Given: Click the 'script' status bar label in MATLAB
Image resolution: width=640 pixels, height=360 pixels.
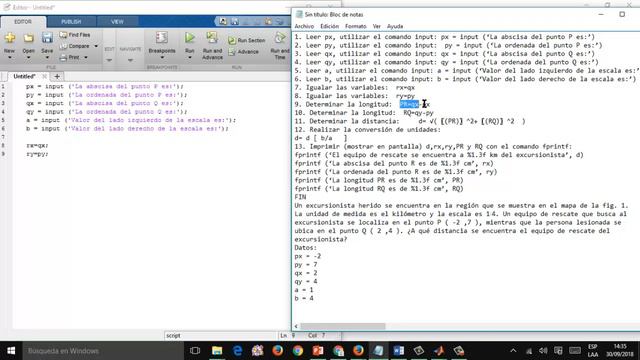Looking at the screenshot, I should [173, 336].
